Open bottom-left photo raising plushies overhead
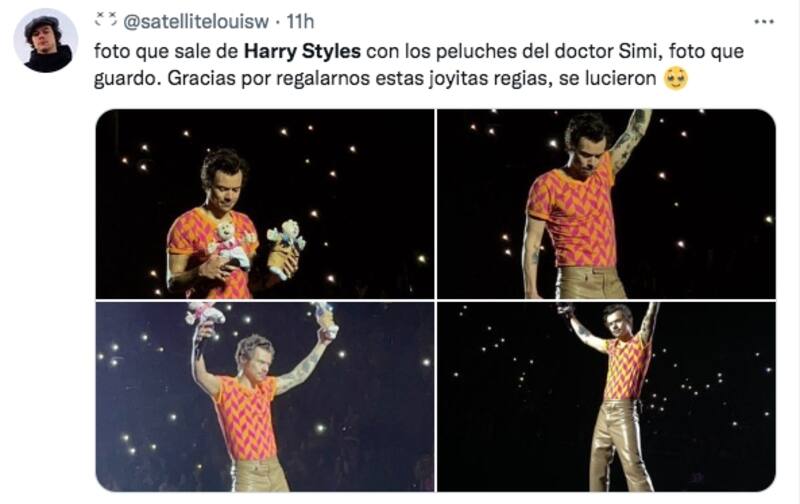This screenshot has height=504, width=800. click(265, 396)
